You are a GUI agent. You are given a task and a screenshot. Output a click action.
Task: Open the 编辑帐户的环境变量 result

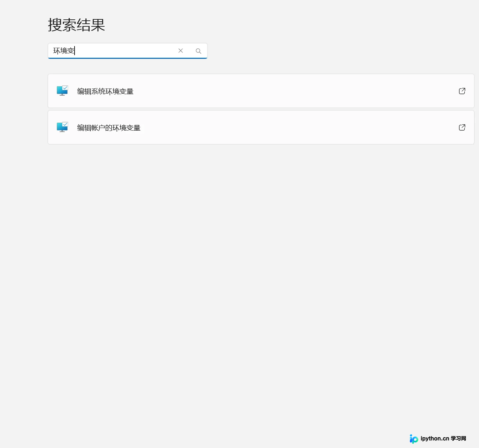tap(261, 127)
